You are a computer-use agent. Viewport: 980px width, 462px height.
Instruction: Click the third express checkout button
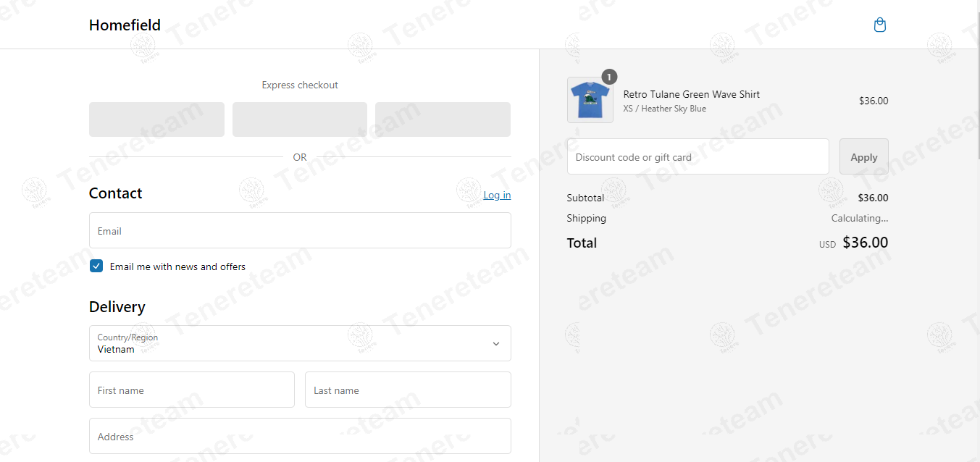(x=443, y=119)
